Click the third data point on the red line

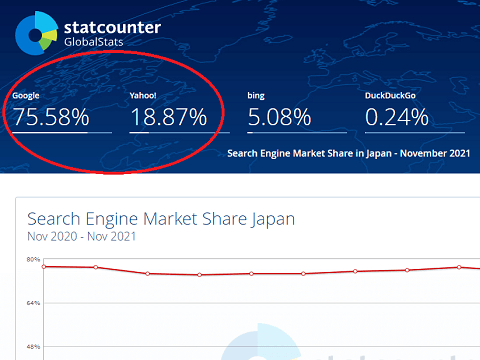[148, 274]
